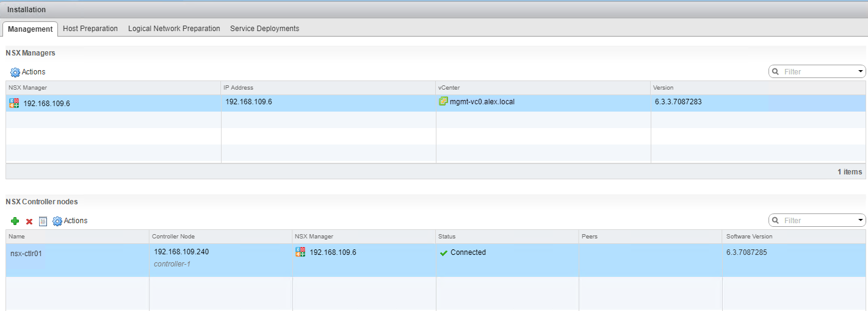Click the NSX Manager icon beside 192.168.109.6 in managers table

pos(15,103)
